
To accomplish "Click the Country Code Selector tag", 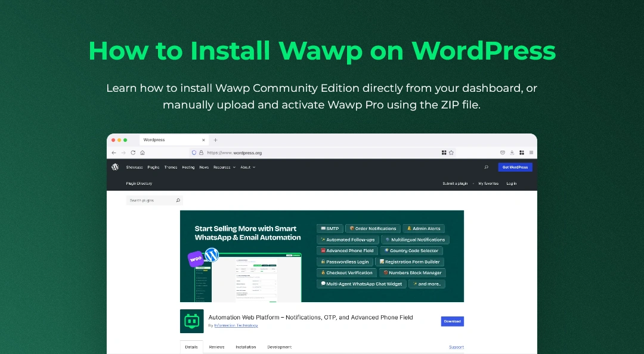I will point(411,250).
